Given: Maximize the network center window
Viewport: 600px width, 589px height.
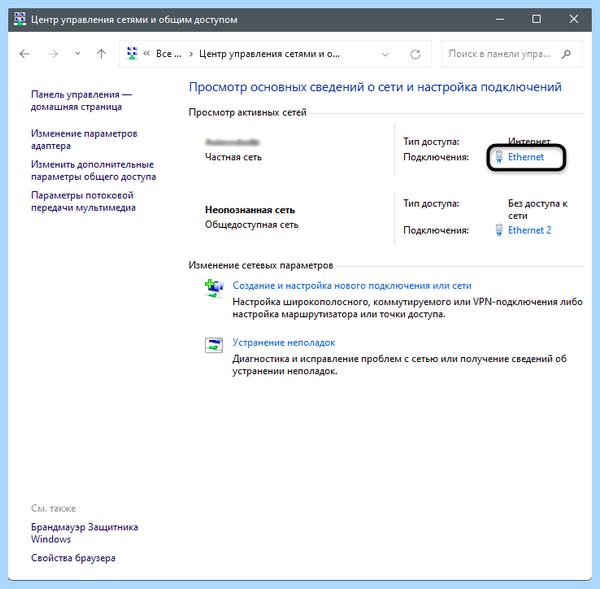Looking at the screenshot, I should 536,19.
